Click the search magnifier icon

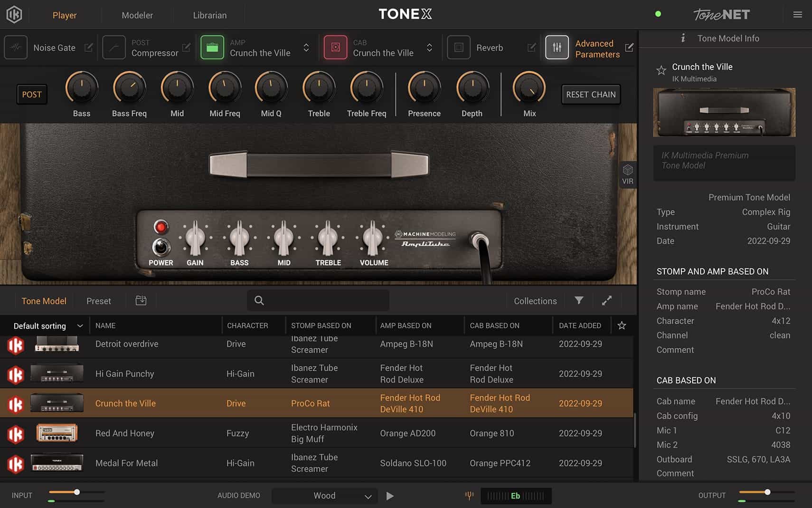point(259,300)
